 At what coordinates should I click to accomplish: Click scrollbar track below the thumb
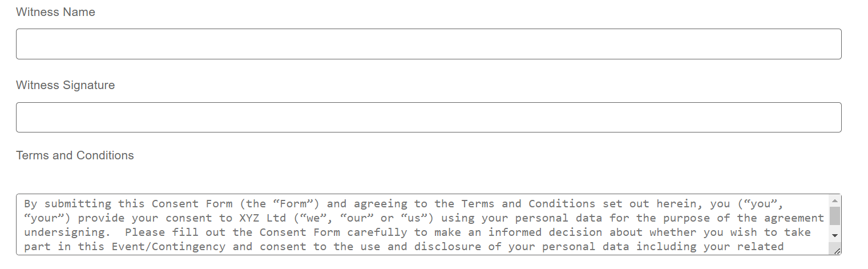[835, 228]
